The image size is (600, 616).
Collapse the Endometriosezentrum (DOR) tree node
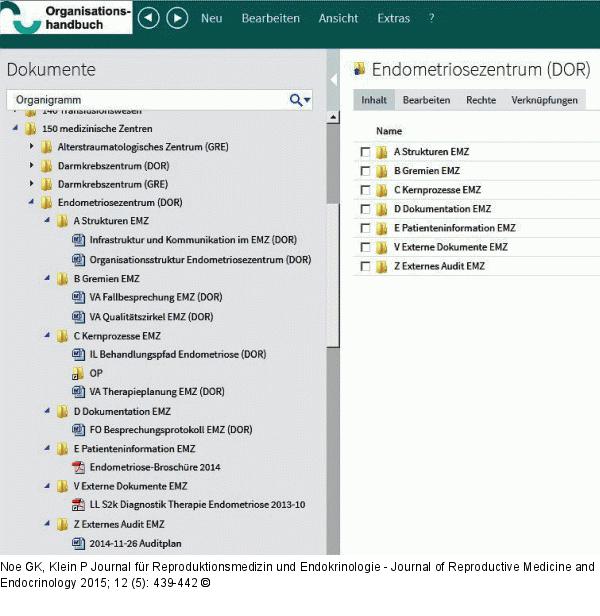(31, 202)
